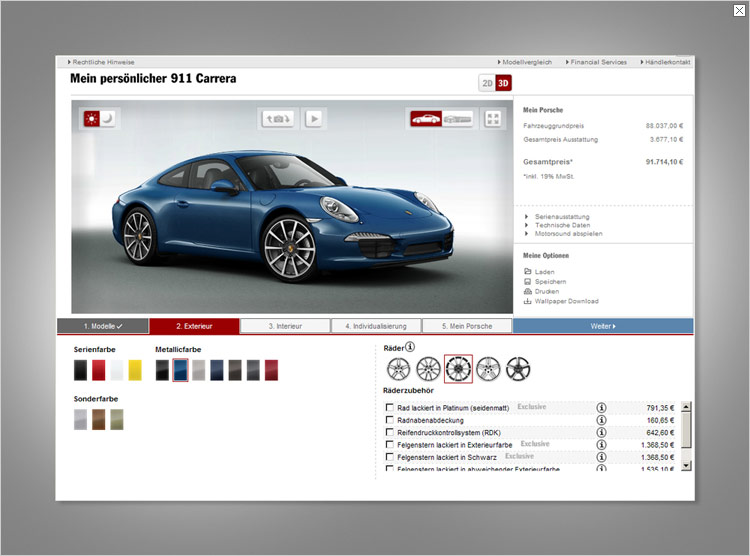Viewport: 750px width, 556px height.
Task: Show info for Felgenstern lackiert in Schwarz
Action: 601,457
